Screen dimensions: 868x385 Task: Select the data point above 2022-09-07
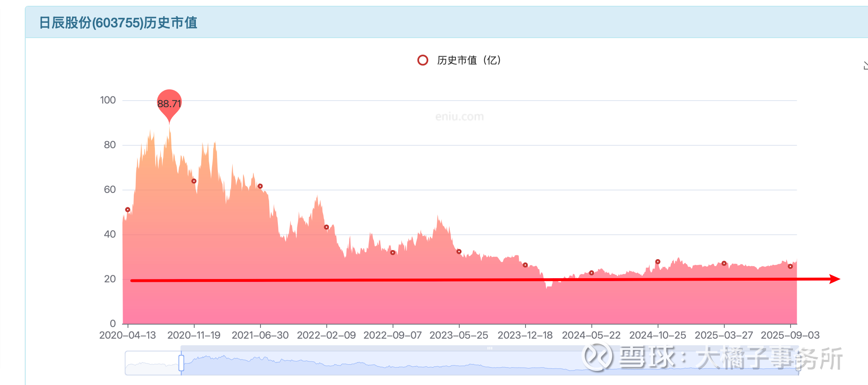click(393, 253)
